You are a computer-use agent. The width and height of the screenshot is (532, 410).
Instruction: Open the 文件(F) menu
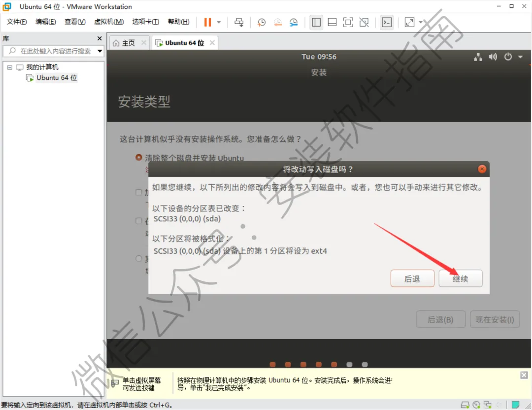tap(17, 22)
